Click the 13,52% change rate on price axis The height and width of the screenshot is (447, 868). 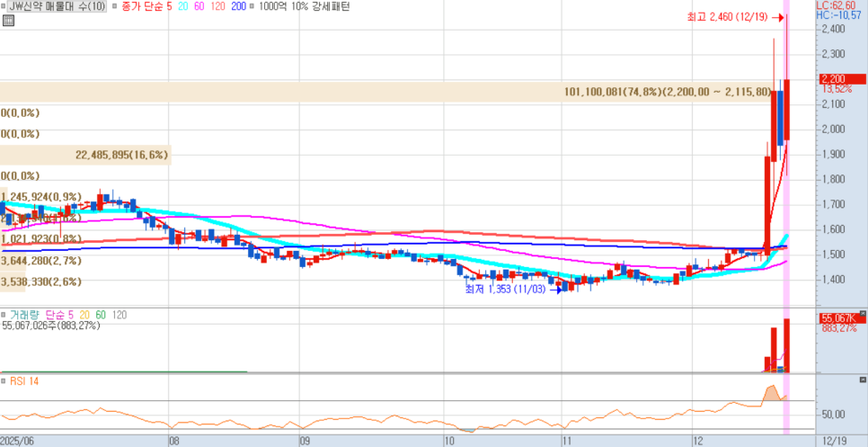(x=837, y=89)
